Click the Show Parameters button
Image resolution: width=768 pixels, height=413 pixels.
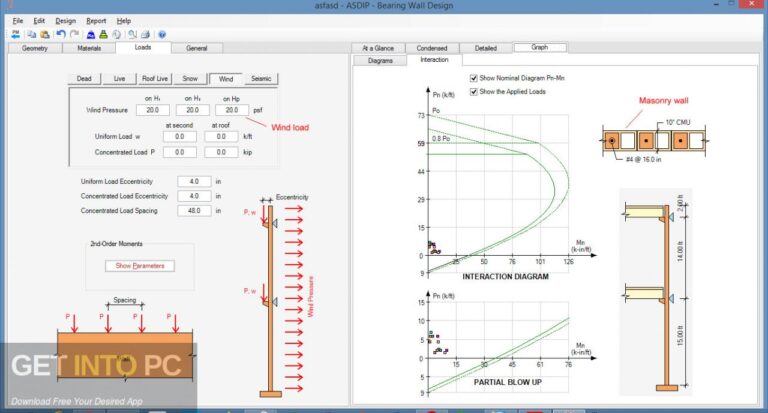click(140, 266)
